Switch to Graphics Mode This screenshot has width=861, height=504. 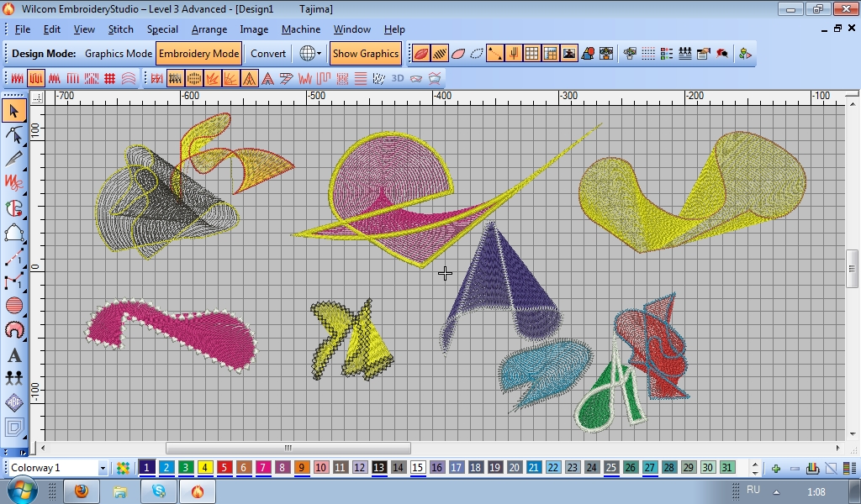coord(119,53)
